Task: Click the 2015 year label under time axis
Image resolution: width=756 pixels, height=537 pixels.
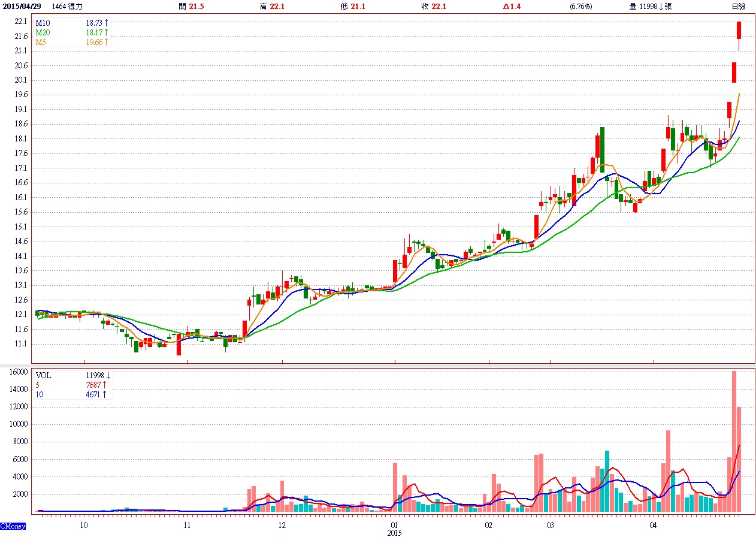Action: 394,532
